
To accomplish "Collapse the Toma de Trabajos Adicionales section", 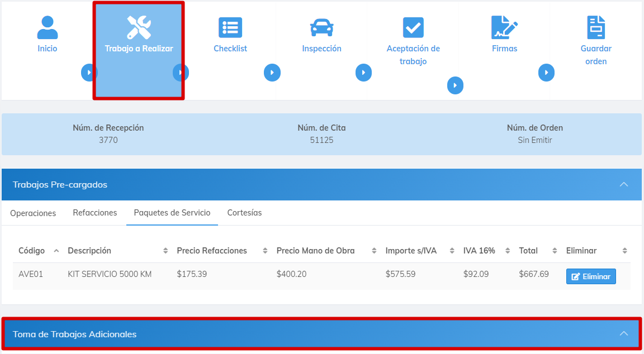I will point(624,334).
